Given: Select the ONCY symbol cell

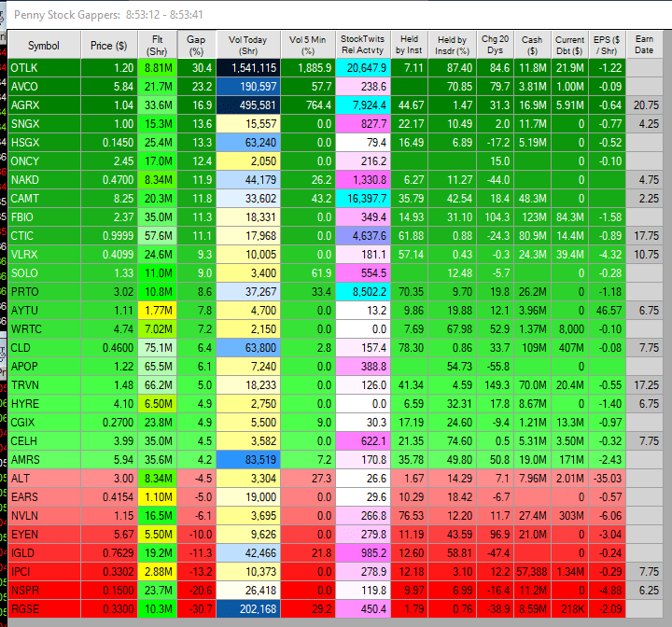Looking at the screenshot, I should [44, 161].
